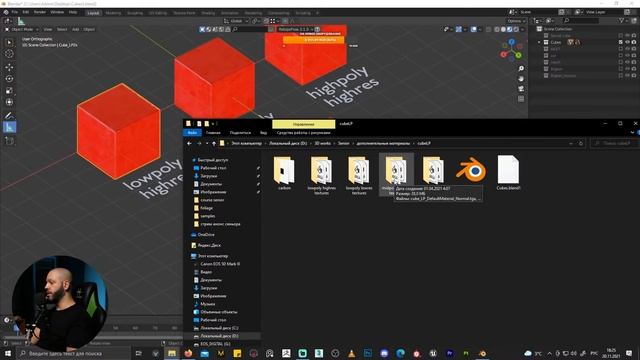The image size is (640, 360).
Task: Open viewport Add menu button
Action: (76, 29)
